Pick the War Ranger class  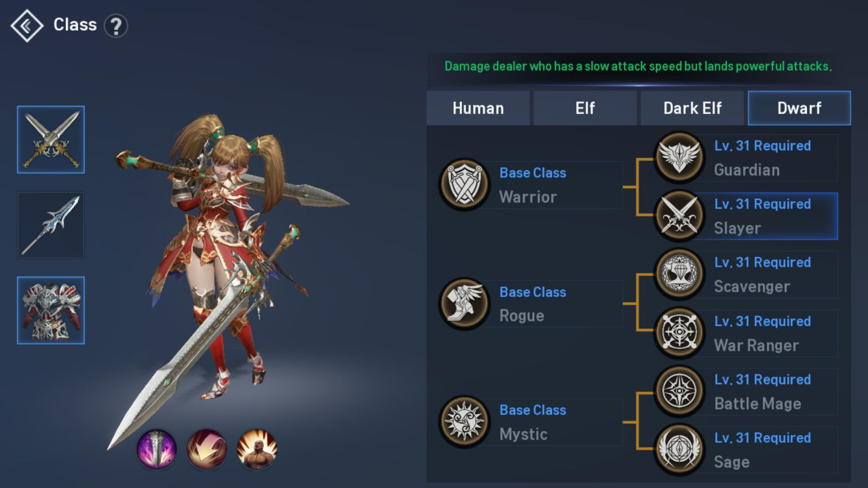(x=746, y=333)
